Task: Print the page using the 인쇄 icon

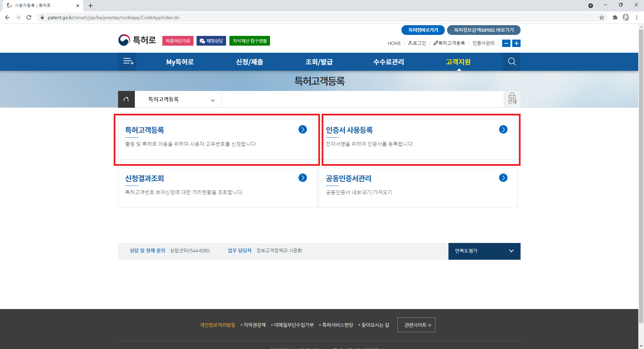Action: (x=512, y=99)
